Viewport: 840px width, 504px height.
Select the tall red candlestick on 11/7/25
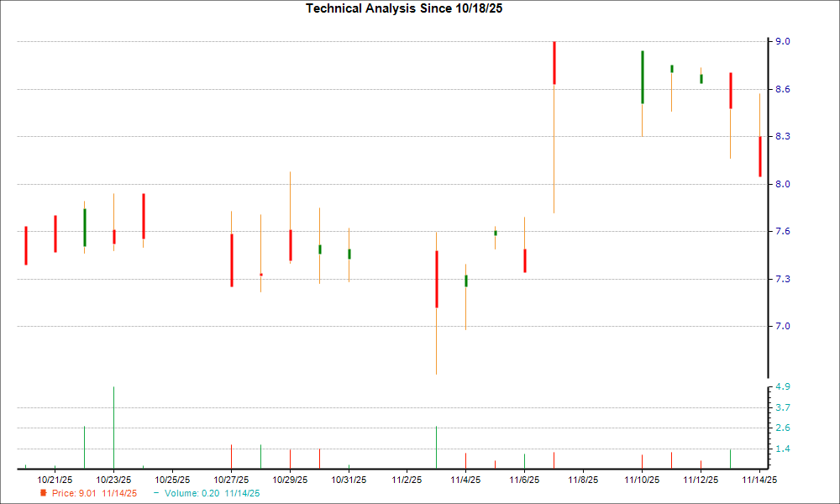pyautogui.click(x=554, y=63)
